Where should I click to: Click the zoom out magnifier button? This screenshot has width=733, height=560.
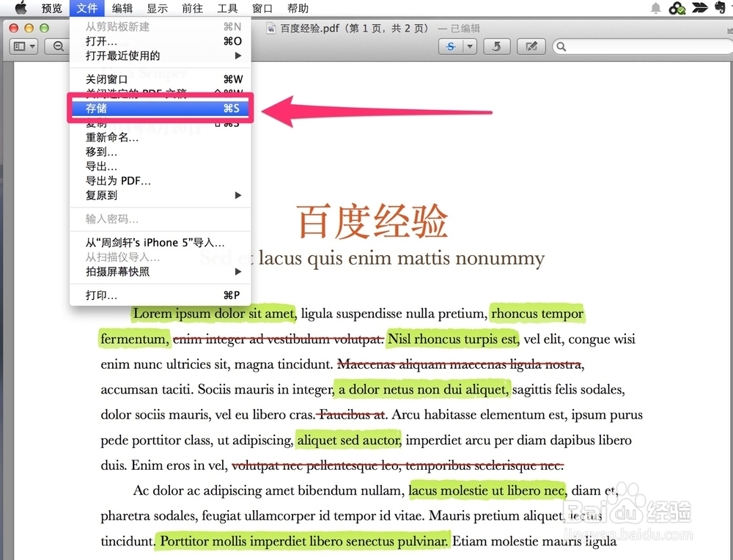click(x=58, y=46)
